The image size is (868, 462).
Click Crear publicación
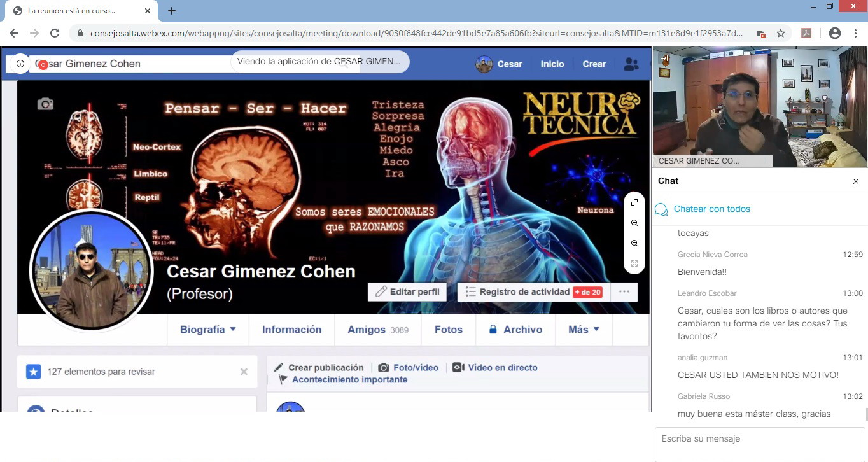319,368
